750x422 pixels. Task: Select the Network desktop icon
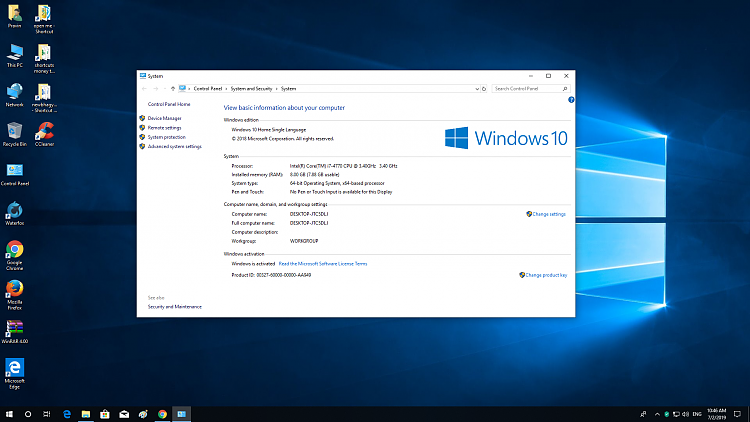click(x=14, y=95)
